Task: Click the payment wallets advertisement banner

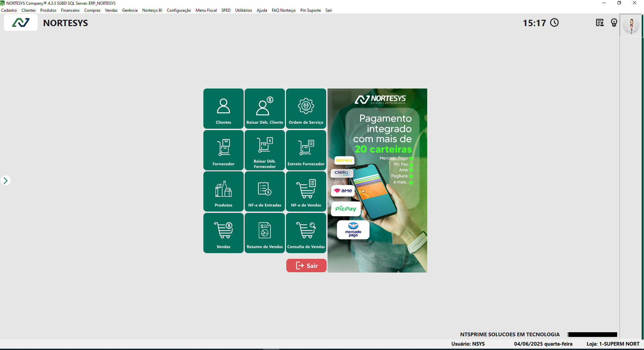Action: pyautogui.click(x=377, y=180)
